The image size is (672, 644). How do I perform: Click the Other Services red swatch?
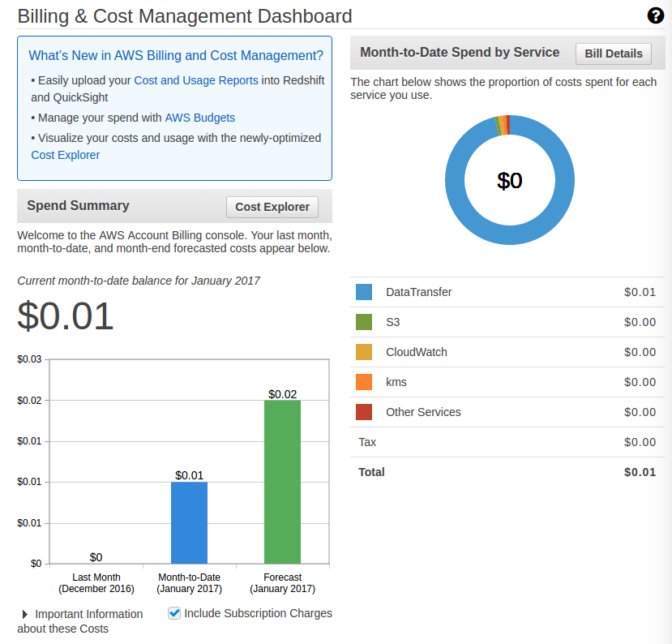point(364,412)
